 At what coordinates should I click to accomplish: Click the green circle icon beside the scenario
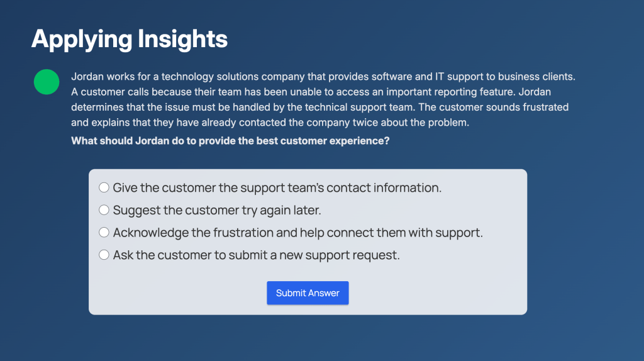(47, 82)
